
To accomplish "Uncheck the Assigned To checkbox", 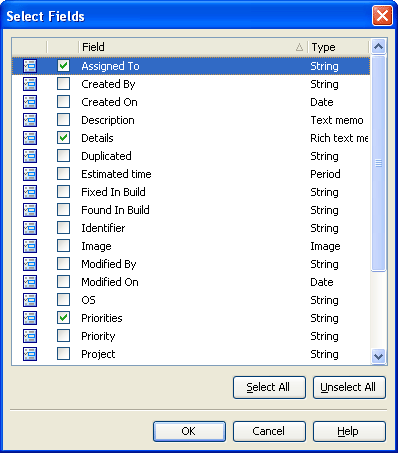I will pyautogui.click(x=63, y=66).
